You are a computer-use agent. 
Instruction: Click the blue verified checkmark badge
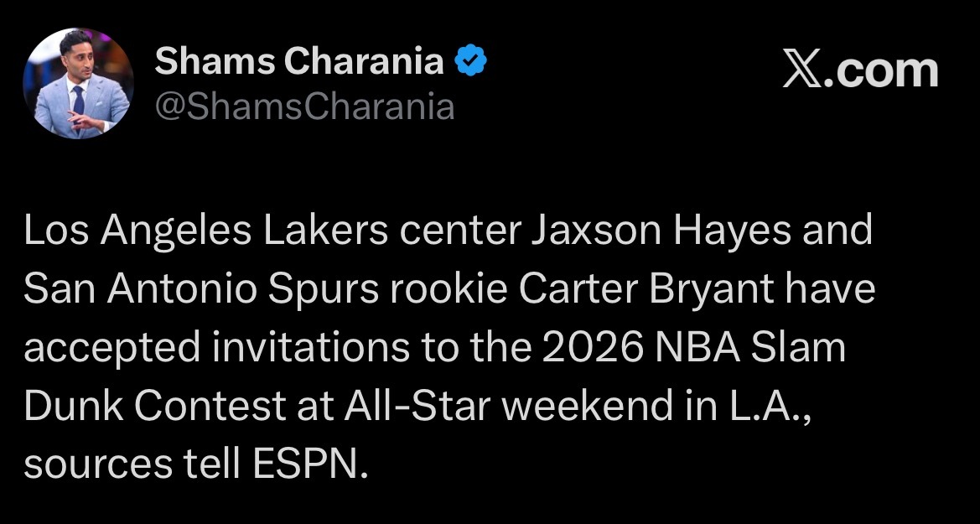pyautogui.click(x=471, y=60)
